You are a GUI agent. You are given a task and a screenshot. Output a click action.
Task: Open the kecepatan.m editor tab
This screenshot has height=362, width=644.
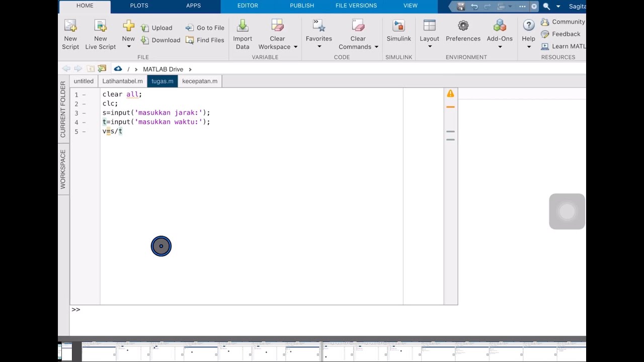[200, 81]
